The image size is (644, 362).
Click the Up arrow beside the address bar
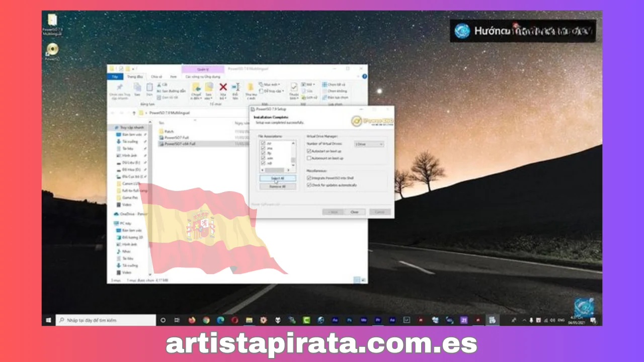[134, 113]
